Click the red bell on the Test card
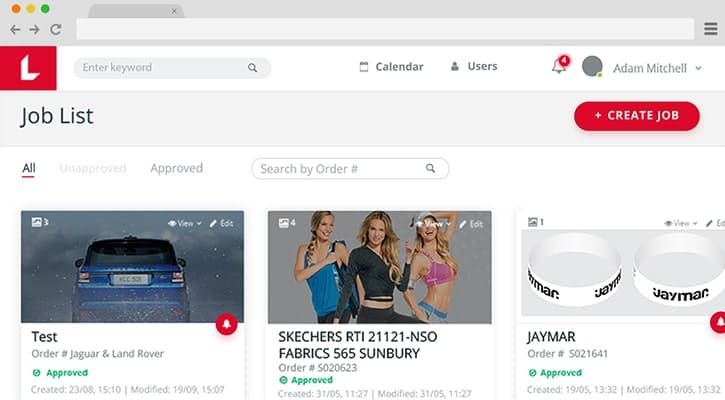The width and height of the screenshot is (725, 400). [227, 324]
